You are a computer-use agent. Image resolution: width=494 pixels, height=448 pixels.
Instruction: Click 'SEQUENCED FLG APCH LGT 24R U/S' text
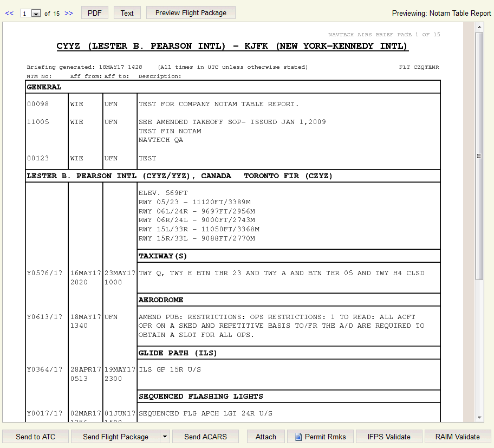205,413
